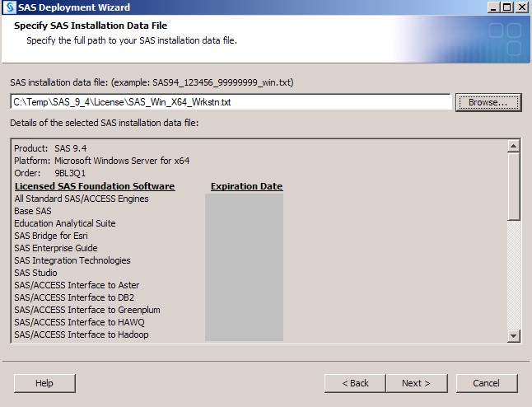
Task: Select 'SAS/ACCESS Interface to Aster' row
Action: pos(77,285)
